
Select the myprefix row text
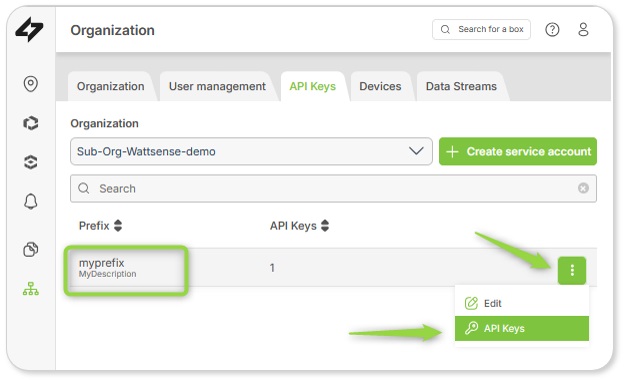click(x=101, y=263)
